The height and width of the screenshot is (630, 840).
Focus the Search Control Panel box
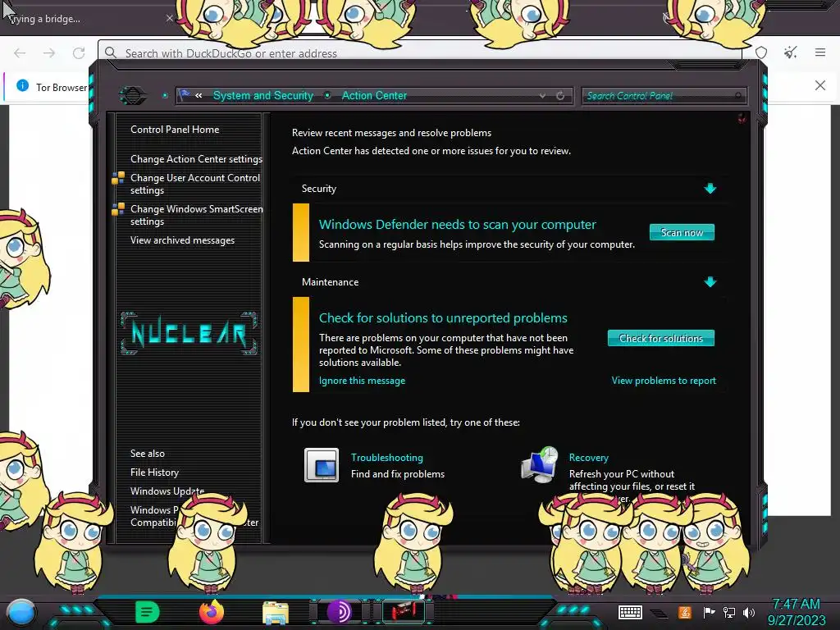(x=664, y=96)
